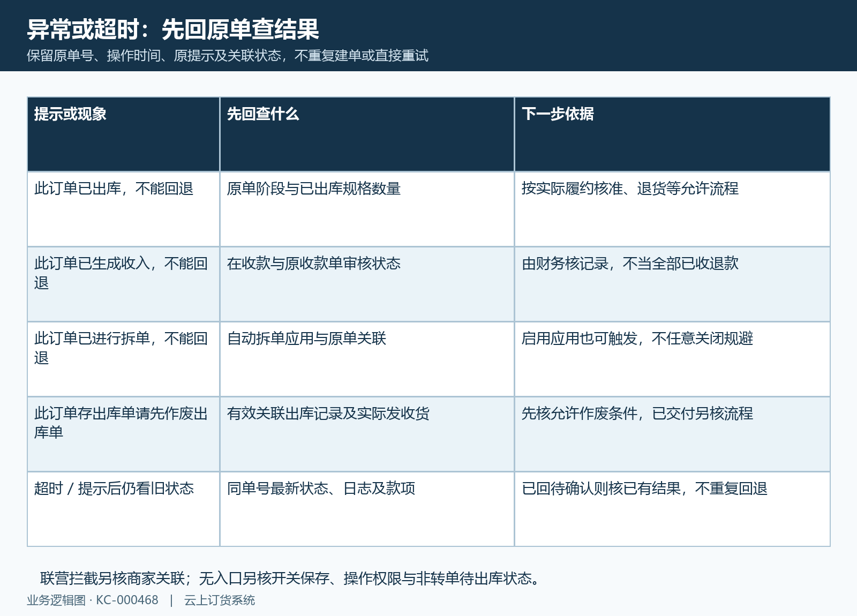Click the column header 先回查什么

pyautogui.click(x=367, y=134)
